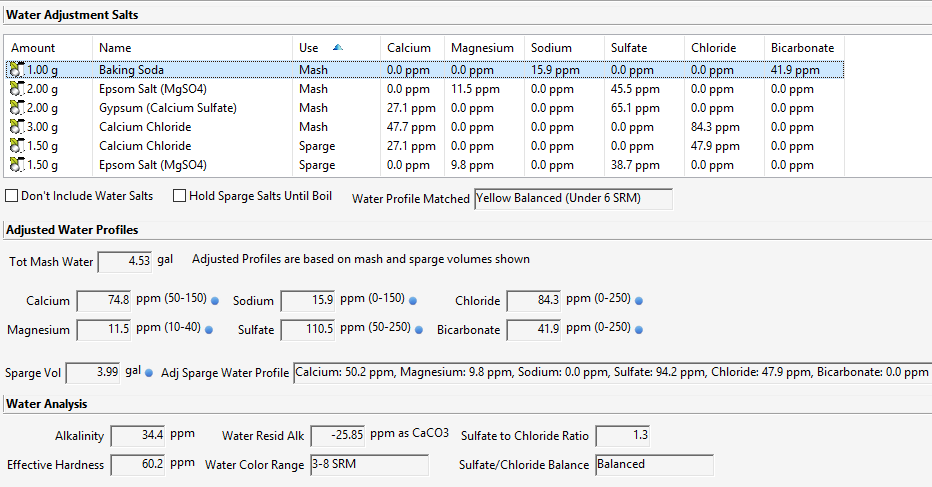Click the adjusted Calcium 74.8 field
Screen dimensions: 932x487
104,301
